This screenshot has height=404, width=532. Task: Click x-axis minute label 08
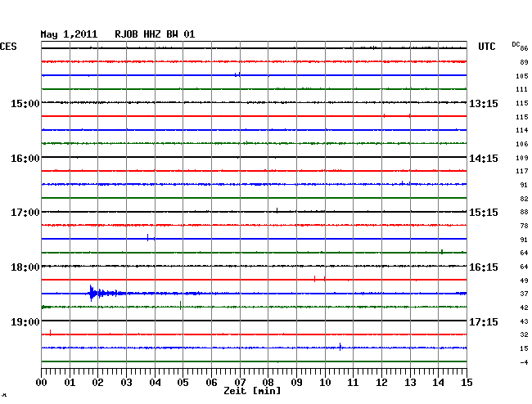[268, 383]
